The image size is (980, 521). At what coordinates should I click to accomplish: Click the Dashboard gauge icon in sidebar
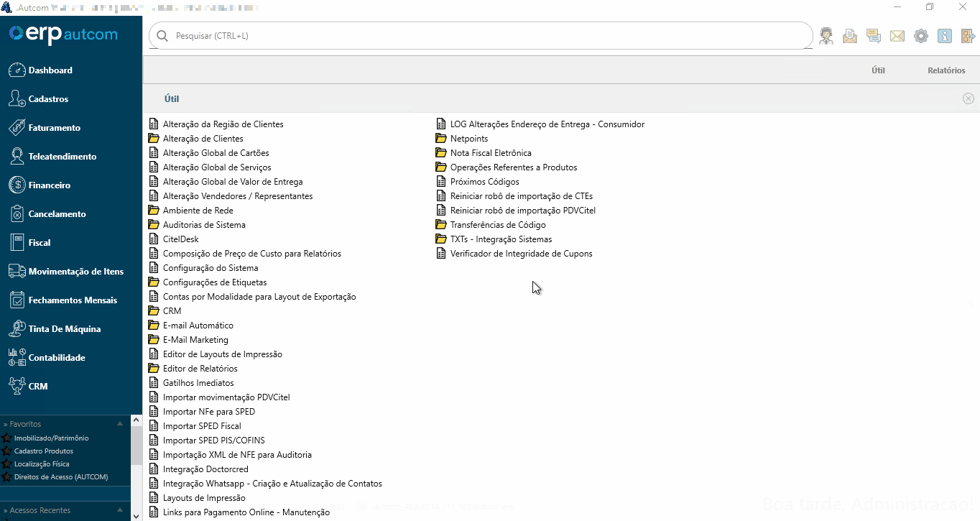tap(17, 70)
